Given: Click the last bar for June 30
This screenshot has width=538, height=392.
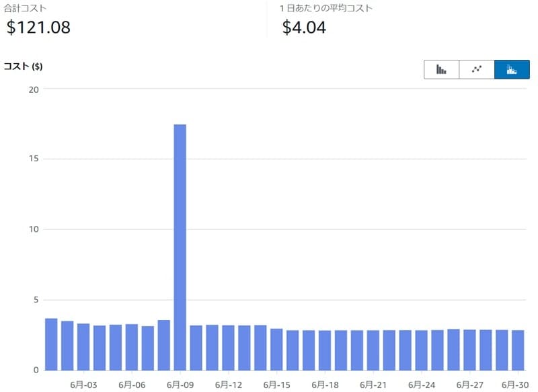Looking at the screenshot, I should click(x=518, y=350).
